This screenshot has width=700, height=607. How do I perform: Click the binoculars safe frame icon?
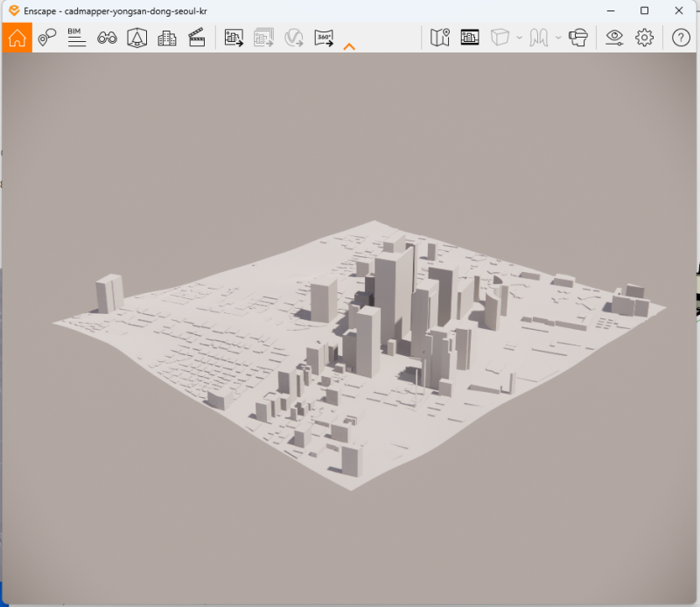pos(107,38)
